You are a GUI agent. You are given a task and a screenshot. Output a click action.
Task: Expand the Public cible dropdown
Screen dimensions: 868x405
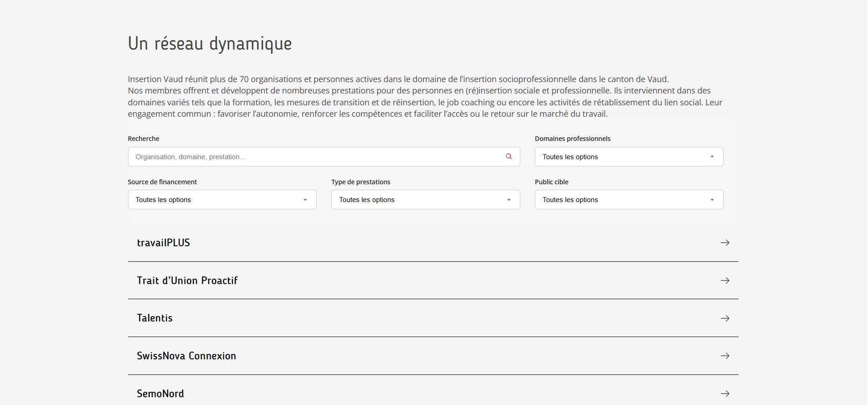[x=628, y=200]
